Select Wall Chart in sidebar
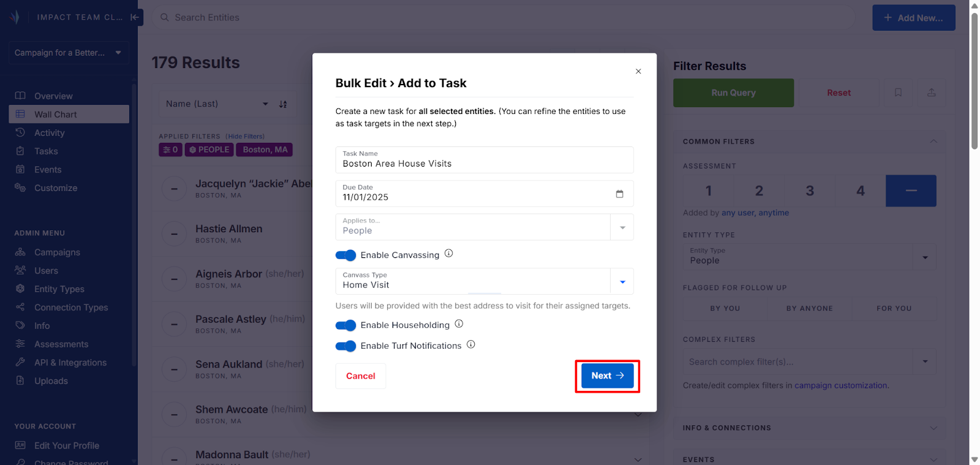This screenshot has width=980, height=465. pos(69,115)
